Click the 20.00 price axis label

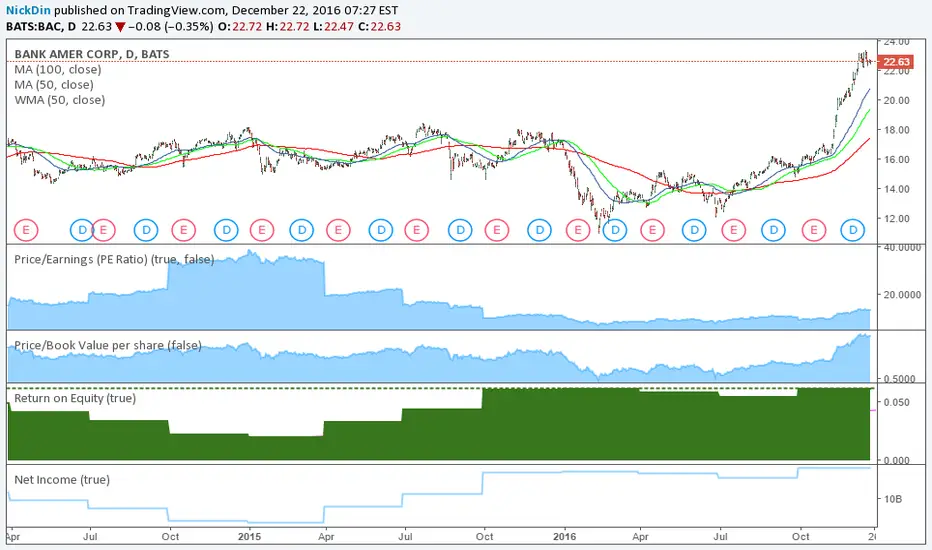[896, 100]
